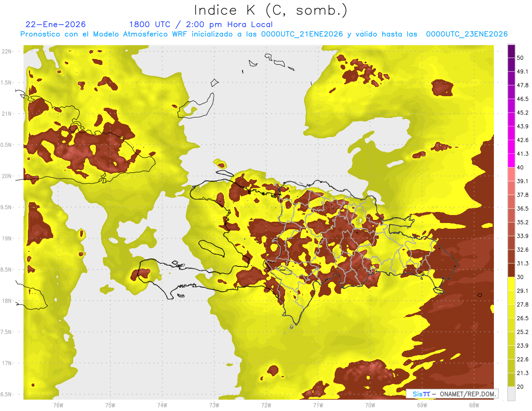Click the dark purple colorbar swatch above 50
The height and width of the screenshot is (411, 532).
pyautogui.click(x=511, y=51)
